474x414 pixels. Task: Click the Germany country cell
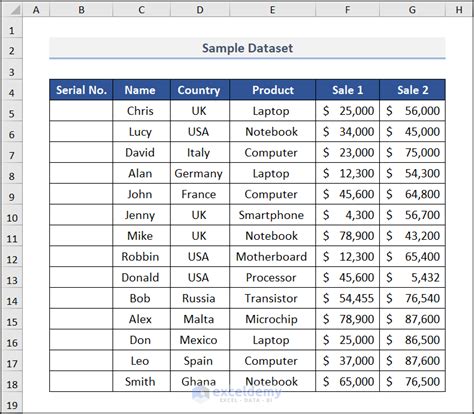coord(200,173)
